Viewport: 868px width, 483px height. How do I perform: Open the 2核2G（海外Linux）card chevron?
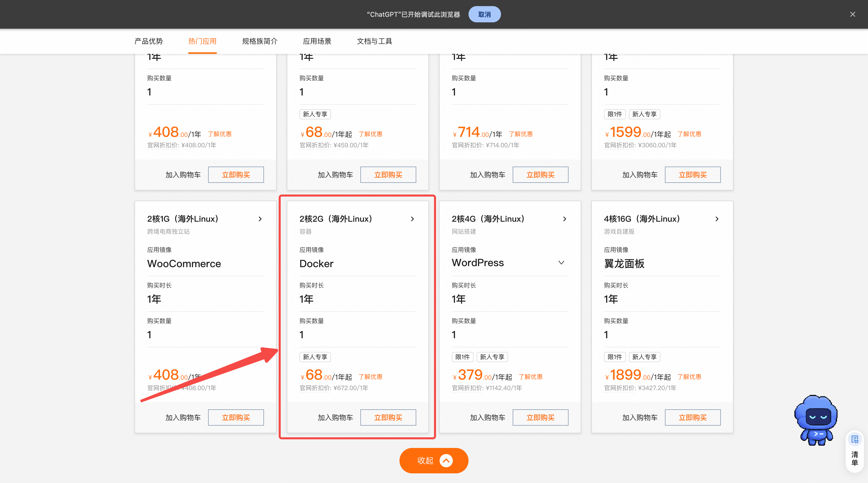[412, 219]
